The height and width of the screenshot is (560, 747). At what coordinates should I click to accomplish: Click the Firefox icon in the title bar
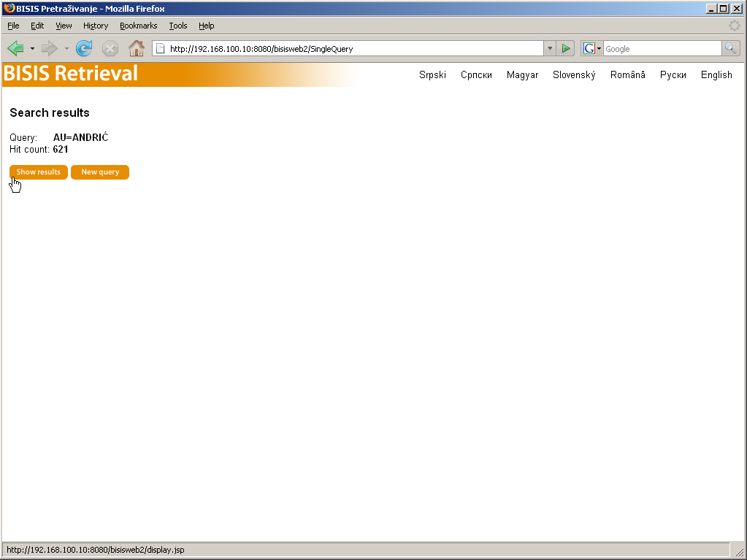pyautogui.click(x=9, y=8)
